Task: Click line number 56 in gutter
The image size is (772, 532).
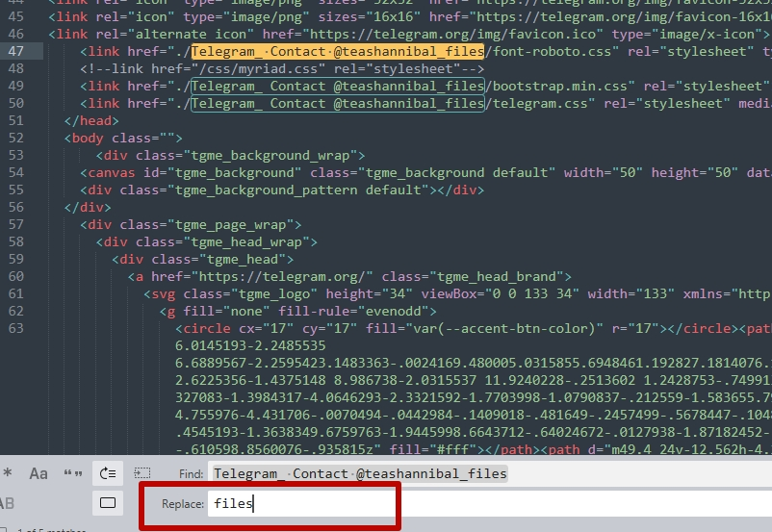Action: pyautogui.click(x=15, y=207)
